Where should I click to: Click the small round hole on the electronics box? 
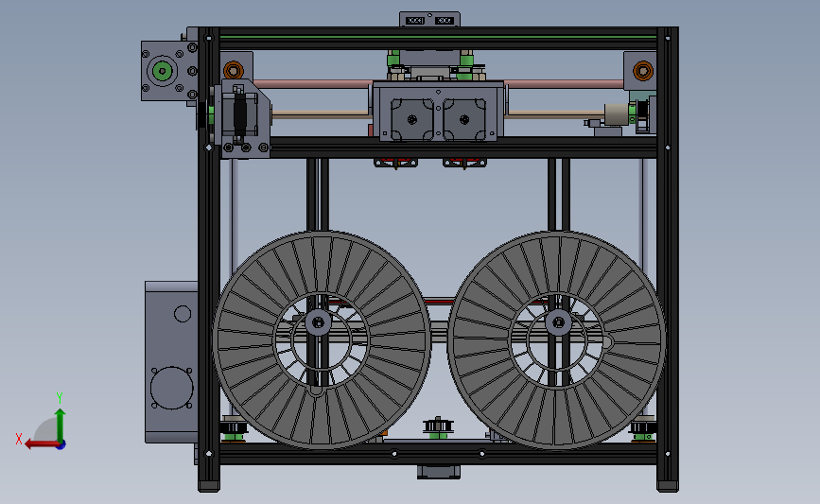(x=183, y=314)
